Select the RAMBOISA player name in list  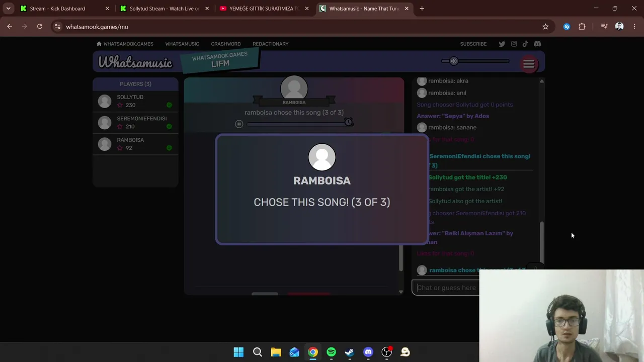click(130, 140)
